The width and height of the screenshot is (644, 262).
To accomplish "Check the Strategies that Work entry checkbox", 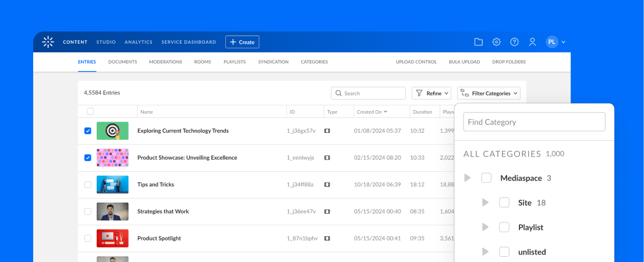I will pyautogui.click(x=88, y=211).
